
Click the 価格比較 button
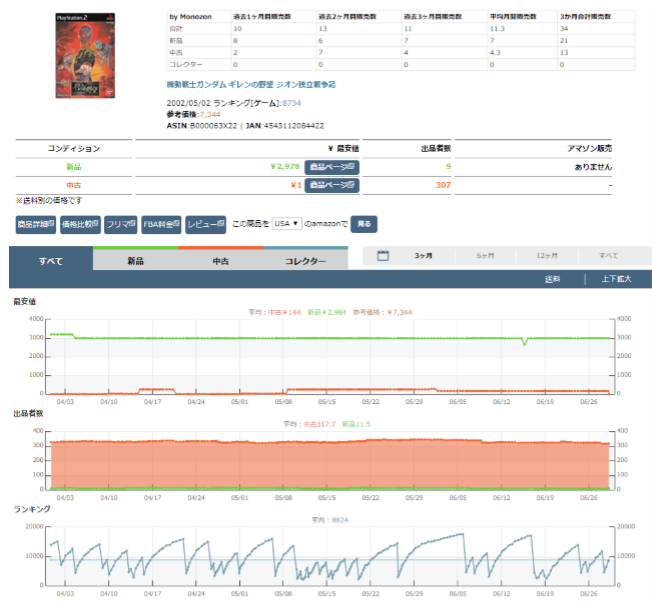coord(80,225)
